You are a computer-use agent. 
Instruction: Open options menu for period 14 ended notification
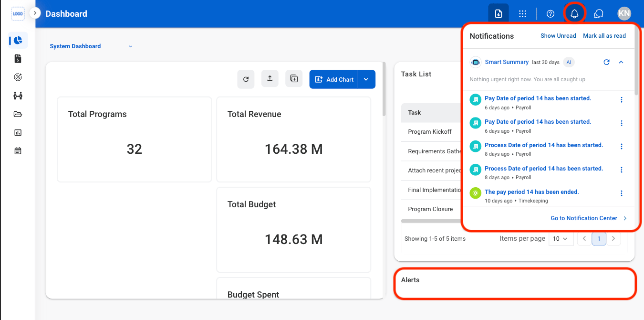pos(622,193)
